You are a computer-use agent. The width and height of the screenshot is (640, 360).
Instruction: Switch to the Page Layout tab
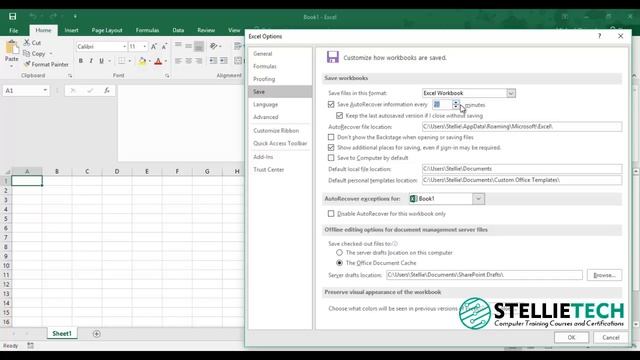click(x=107, y=30)
